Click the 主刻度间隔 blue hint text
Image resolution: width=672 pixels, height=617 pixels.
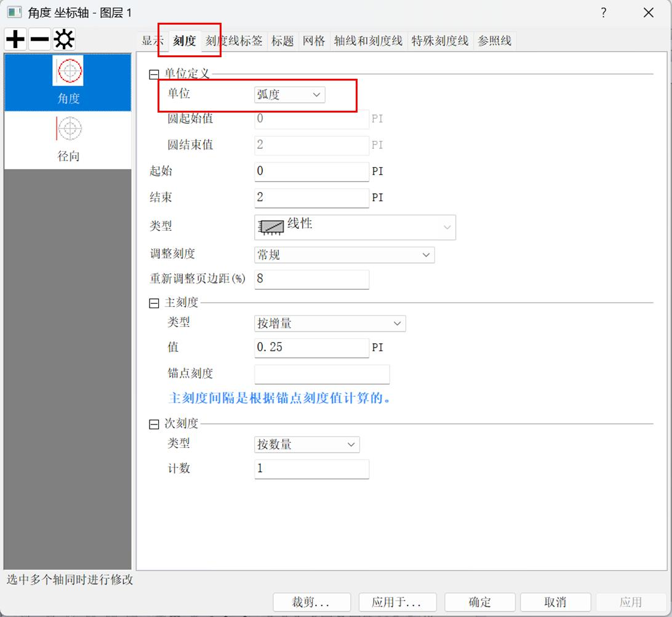pos(279,398)
